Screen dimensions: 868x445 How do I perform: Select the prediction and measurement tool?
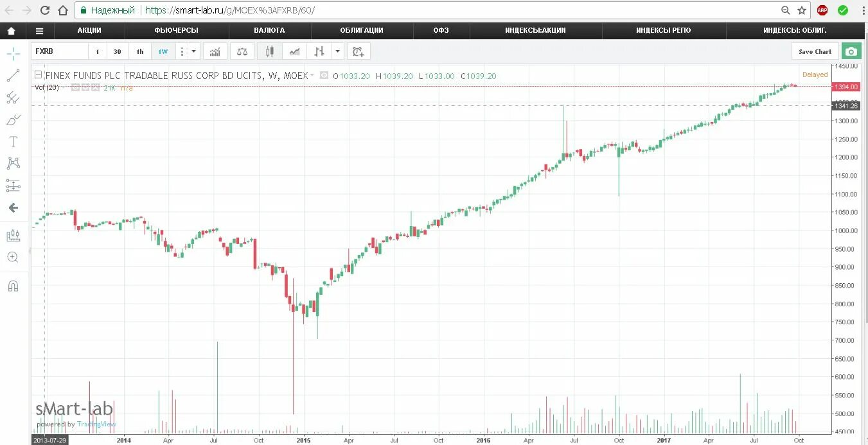(13, 186)
